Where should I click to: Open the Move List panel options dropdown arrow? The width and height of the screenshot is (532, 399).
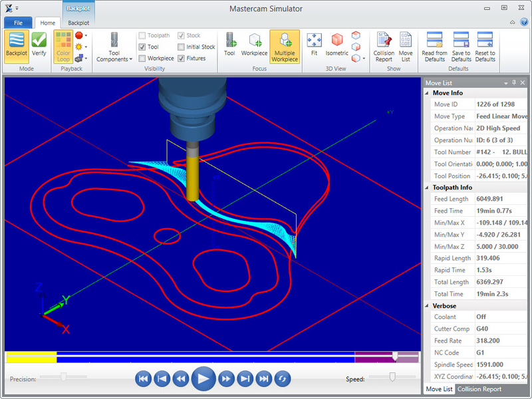[x=506, y=82]
